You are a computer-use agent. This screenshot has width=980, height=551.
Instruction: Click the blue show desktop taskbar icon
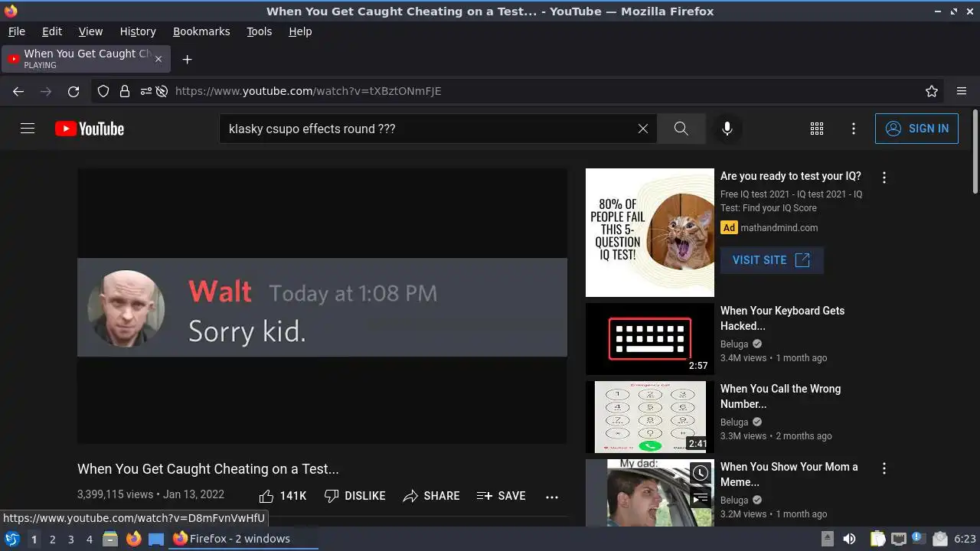(x=156, y=539)
